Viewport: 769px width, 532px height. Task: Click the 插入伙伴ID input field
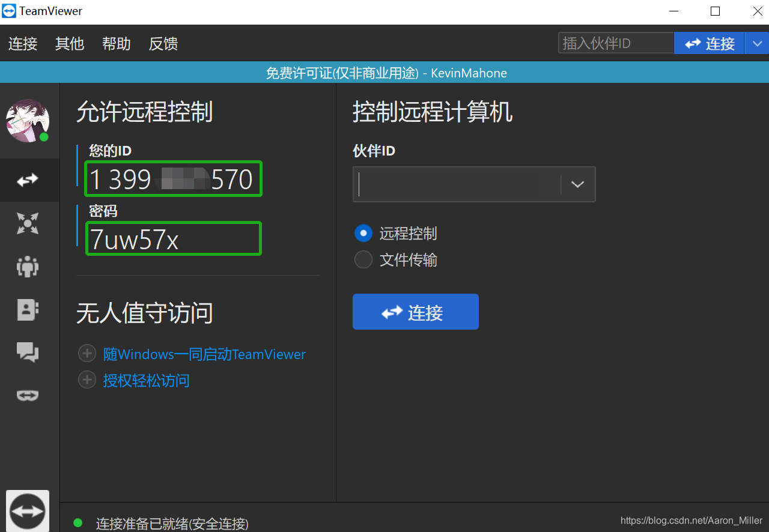coord(616,43)
